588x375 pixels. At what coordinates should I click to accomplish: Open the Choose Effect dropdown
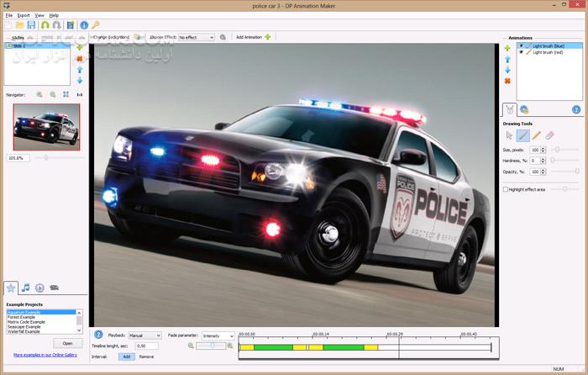tap(197, 38)
